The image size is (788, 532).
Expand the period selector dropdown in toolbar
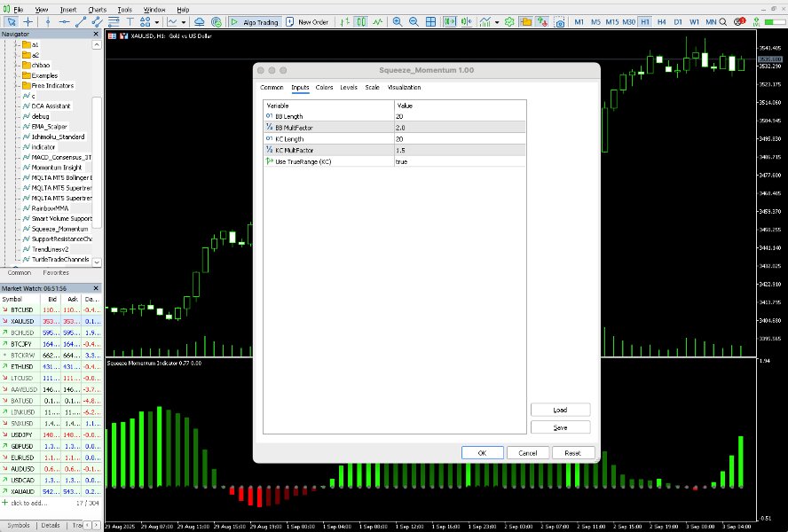(x=497, y=22)
